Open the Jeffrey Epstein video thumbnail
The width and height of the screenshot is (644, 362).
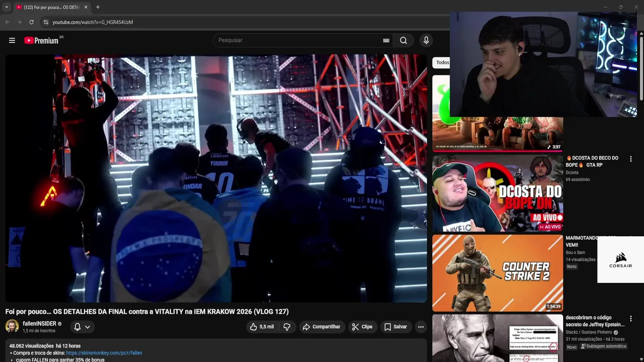click(x=498, y=338)
